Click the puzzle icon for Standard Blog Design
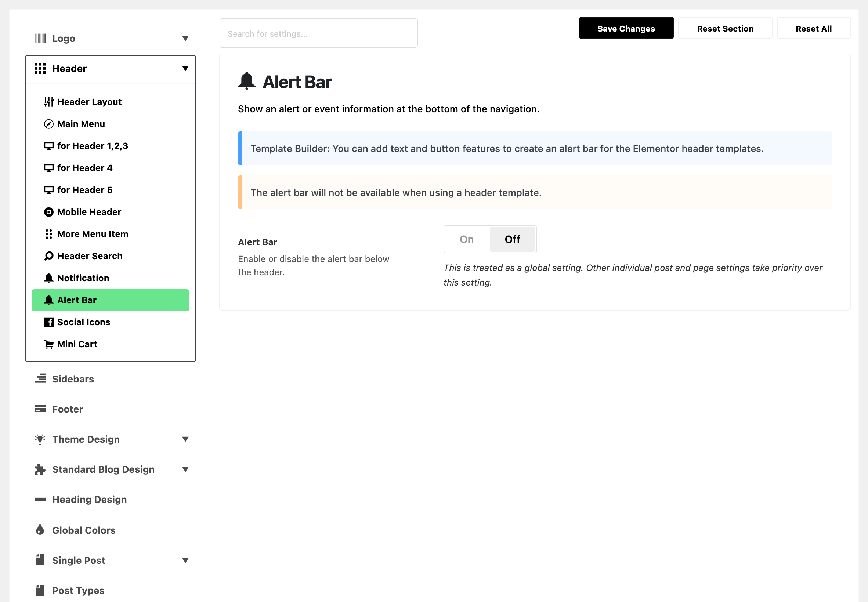The image size is (868, 602). pyautogui.click(x=40, y=469)
